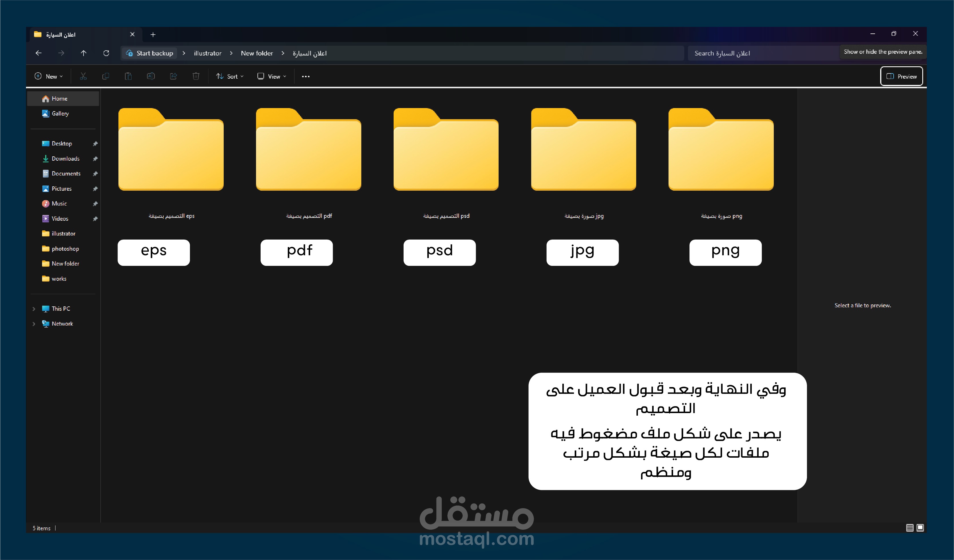
Task: Switch to details list view icon
Action: coord(910,528)
